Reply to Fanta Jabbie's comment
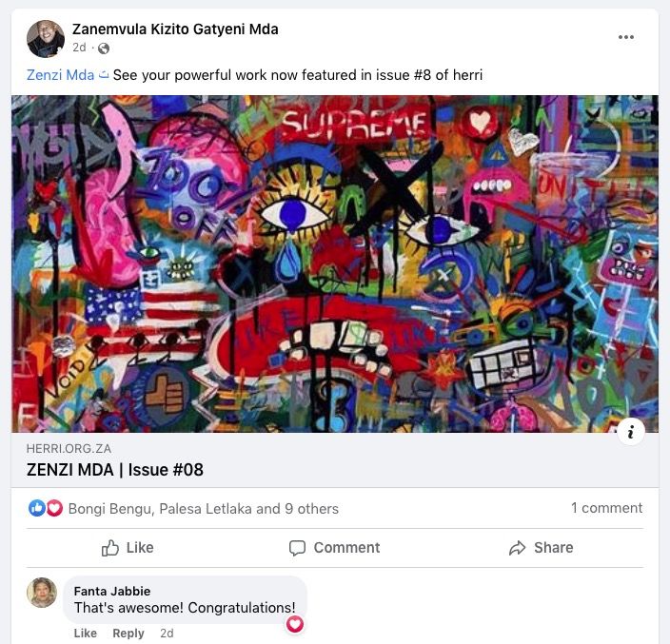The image size is (670, 644). 128,633
